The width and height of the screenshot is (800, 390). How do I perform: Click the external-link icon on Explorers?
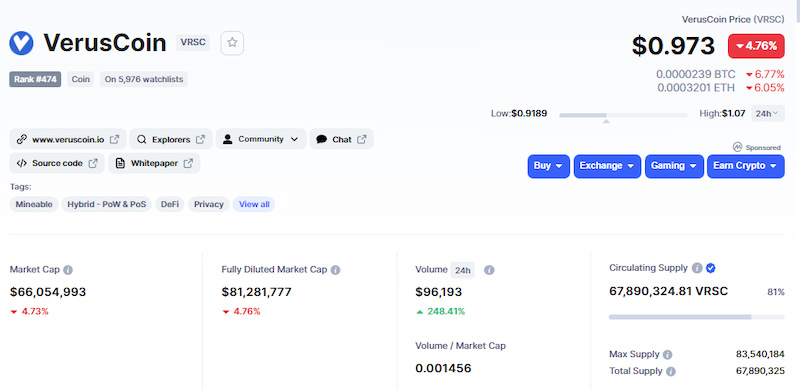click(201, 139)
